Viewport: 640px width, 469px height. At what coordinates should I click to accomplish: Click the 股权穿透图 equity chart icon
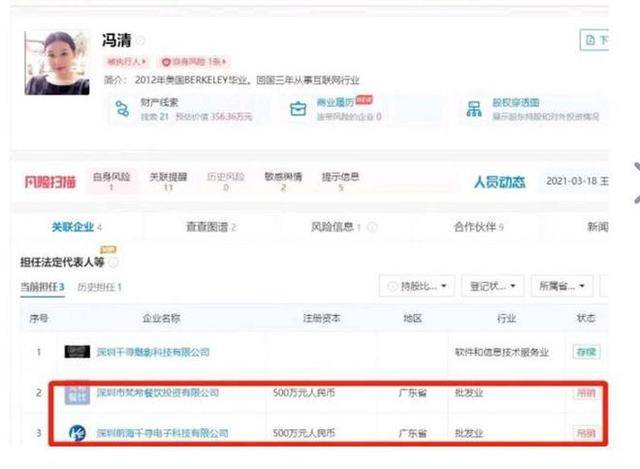click(x=473, y=109)
